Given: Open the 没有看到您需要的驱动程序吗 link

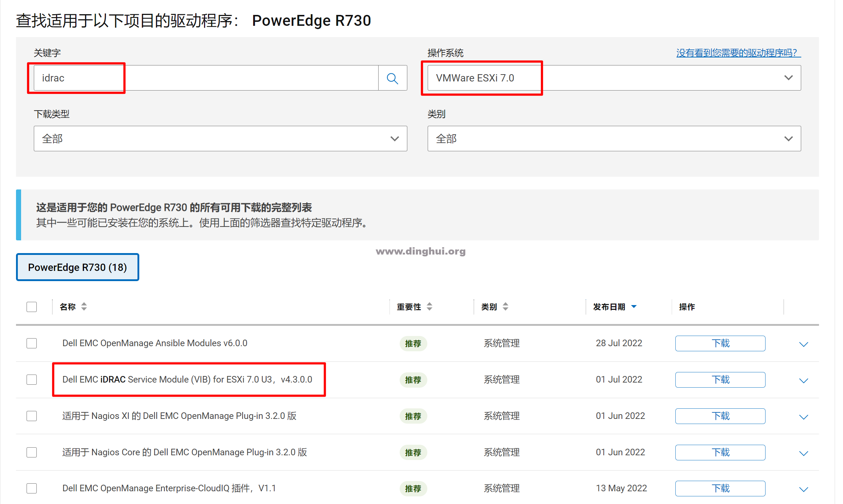Looking at the screenshot, I should point(738,53).
